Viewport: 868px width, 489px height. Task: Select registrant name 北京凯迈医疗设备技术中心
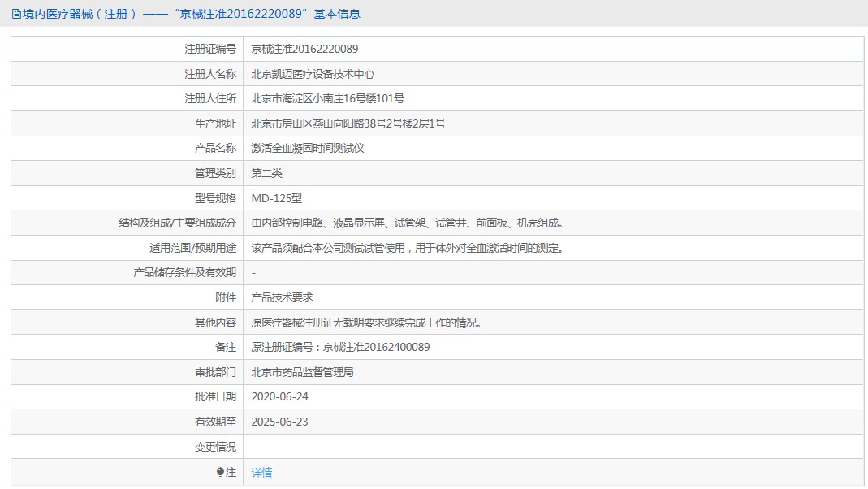(x=313, y=74)
